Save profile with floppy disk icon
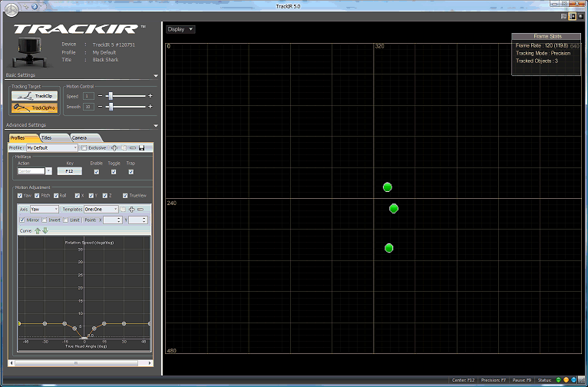 click(141, 147)
